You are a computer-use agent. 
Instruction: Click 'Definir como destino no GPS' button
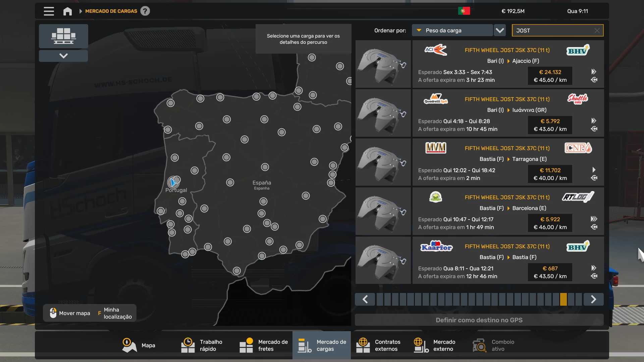point(479,320)
